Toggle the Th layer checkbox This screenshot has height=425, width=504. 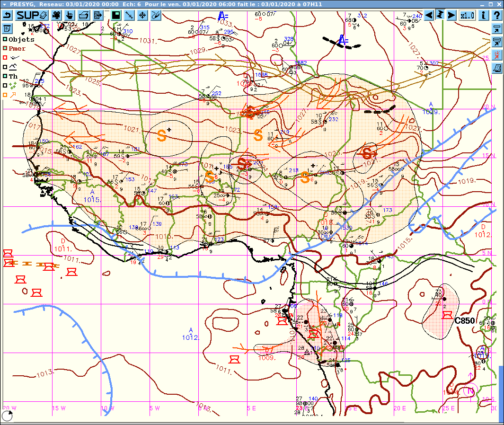tap(5, 76)
